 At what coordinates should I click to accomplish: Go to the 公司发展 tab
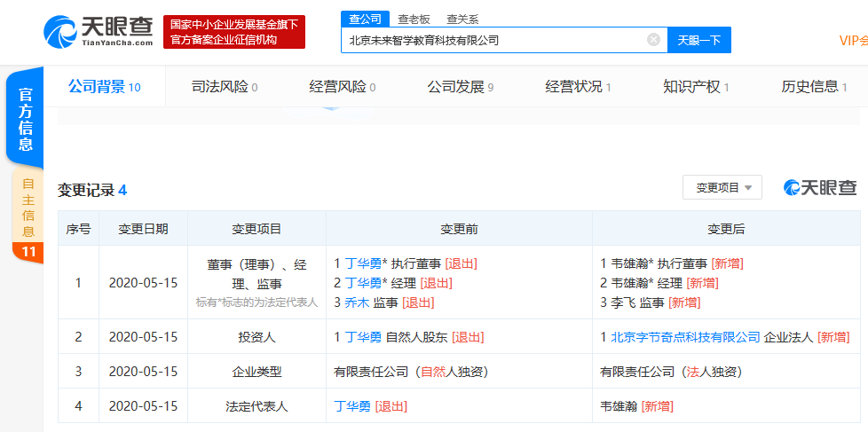tap(460, 87)
